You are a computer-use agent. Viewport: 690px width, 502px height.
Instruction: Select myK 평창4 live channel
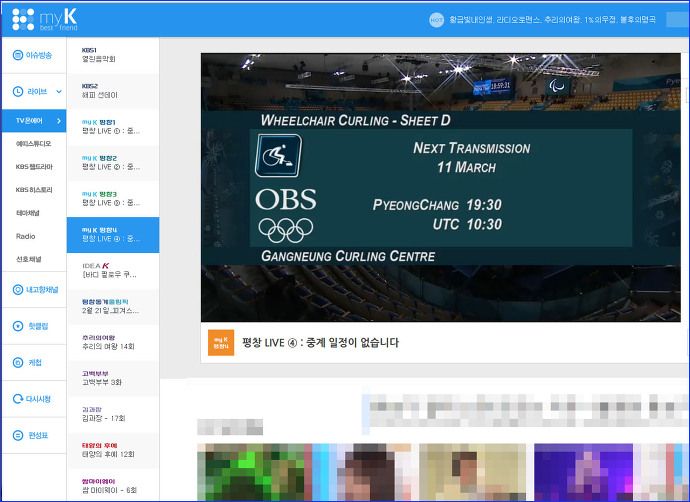point(113,235)
